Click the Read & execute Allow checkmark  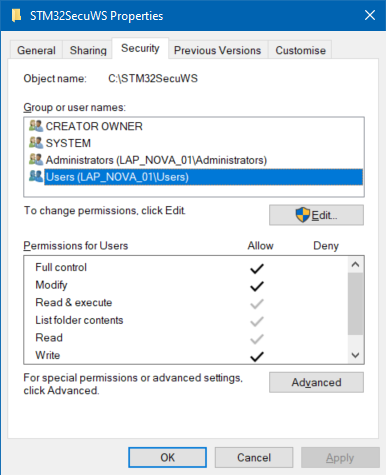click(257, 304)
